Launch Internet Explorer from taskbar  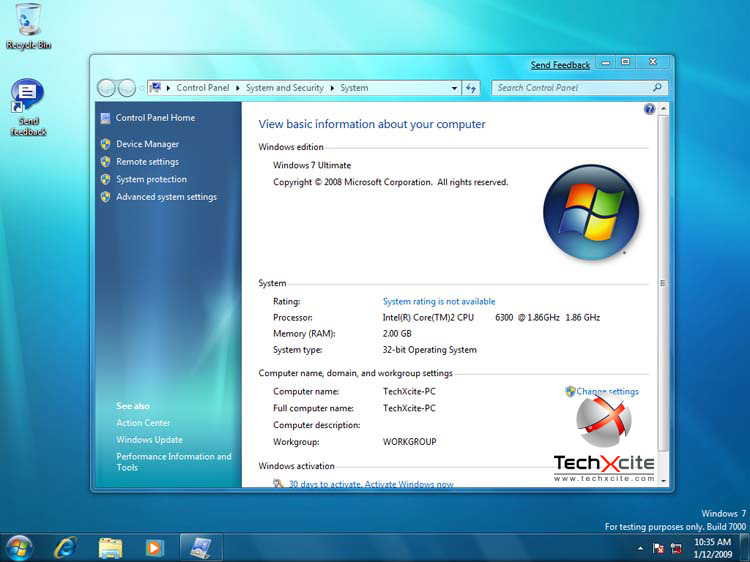coord(65,548)
